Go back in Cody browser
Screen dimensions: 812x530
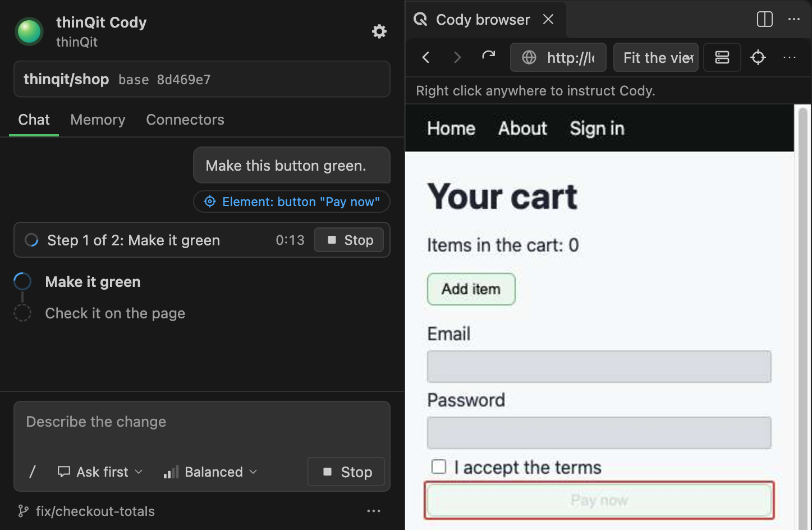(x=426, y=57)
